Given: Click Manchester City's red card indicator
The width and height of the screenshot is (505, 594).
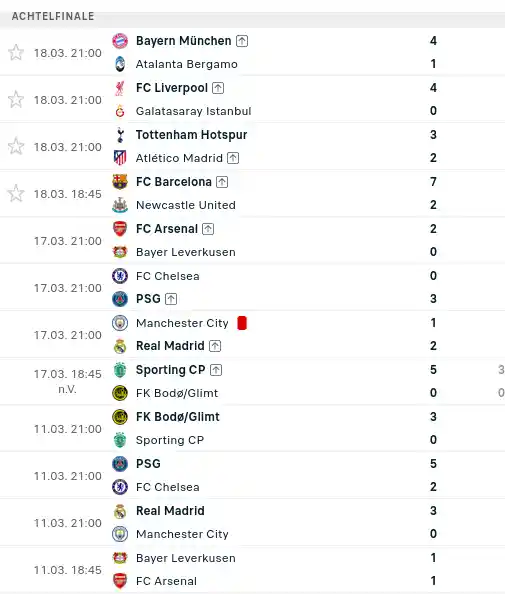Looking at the screenshot, I should pos(242,323).
